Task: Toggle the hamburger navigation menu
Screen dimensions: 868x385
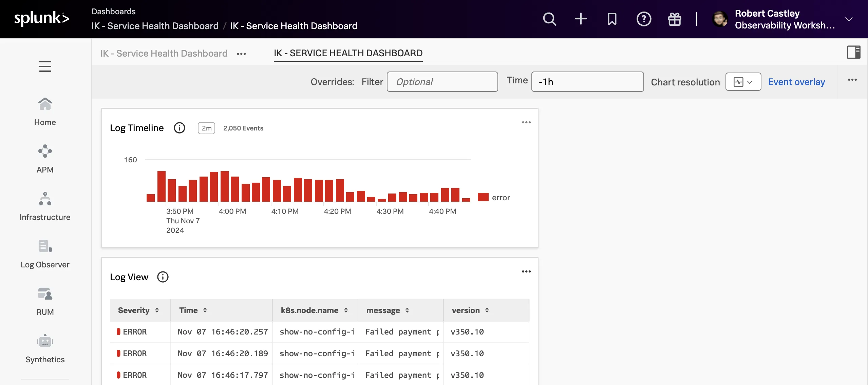Action: 45,66
